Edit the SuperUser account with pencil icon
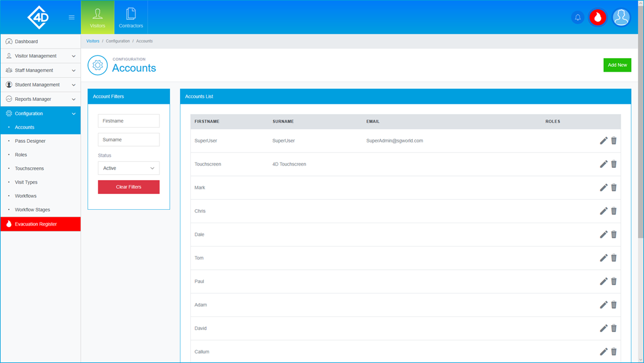Image resolution: width=644 pixels, height=363 pixels. (x=603, y=140)
